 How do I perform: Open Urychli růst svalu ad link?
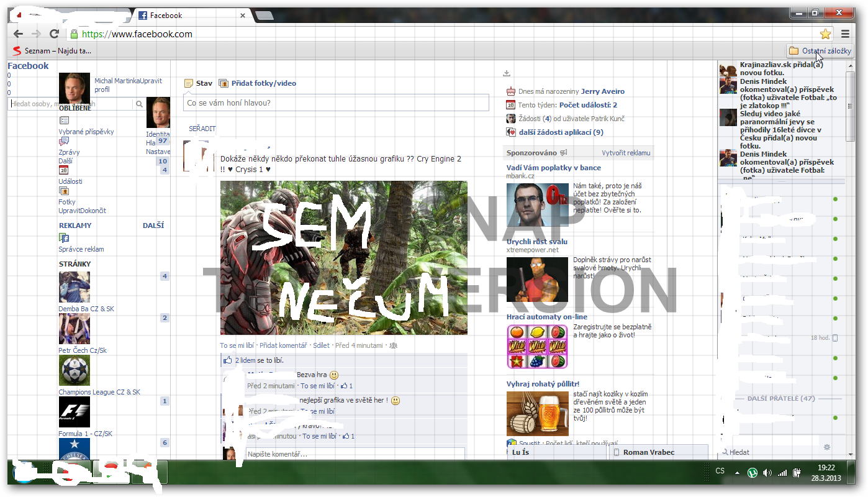[x=537, y=242]
